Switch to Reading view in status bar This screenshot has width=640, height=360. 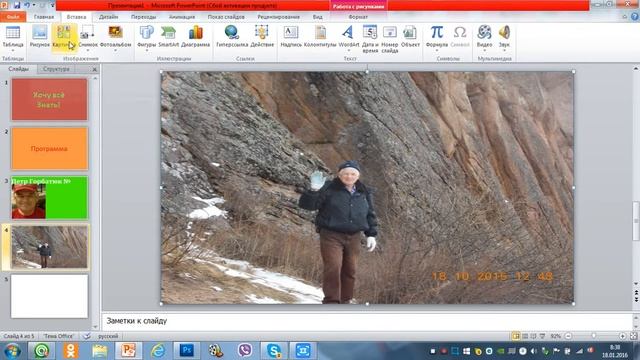pos(533,336)
